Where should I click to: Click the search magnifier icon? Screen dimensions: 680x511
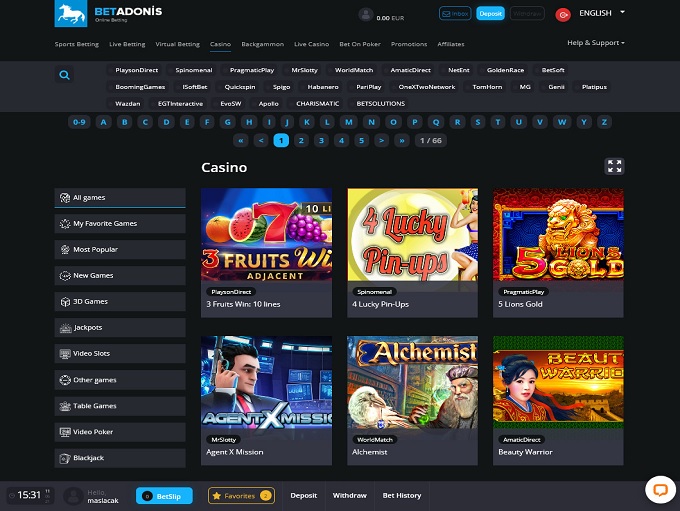coord(64,75)
